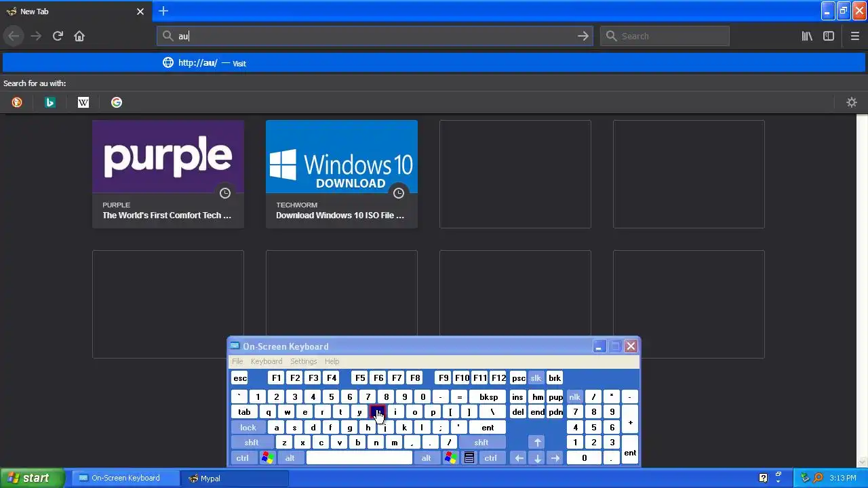Click the left arrow key
The height and width of the screenshot is (488, 868).
519,458
